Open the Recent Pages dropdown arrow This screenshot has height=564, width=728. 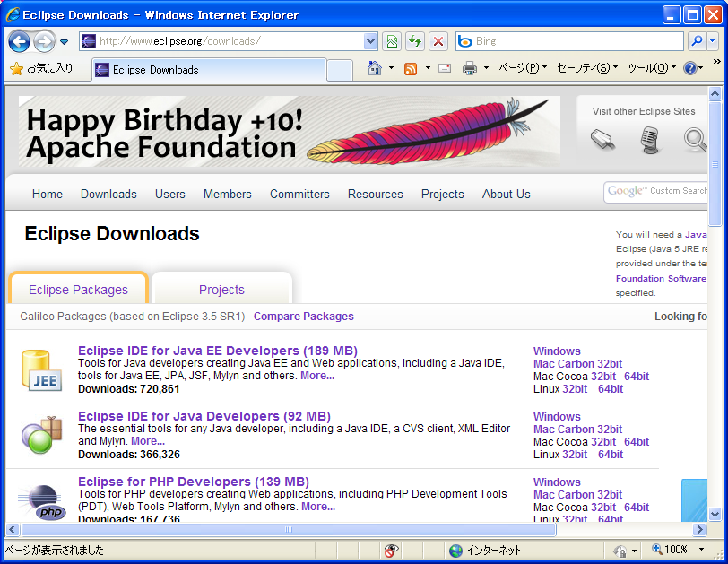click(64, 42)
